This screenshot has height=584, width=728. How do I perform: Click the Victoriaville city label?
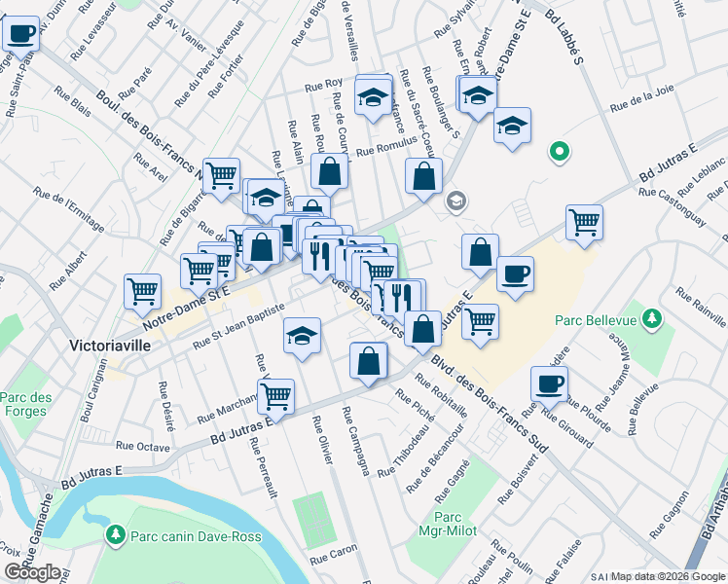tap(110, 346)
